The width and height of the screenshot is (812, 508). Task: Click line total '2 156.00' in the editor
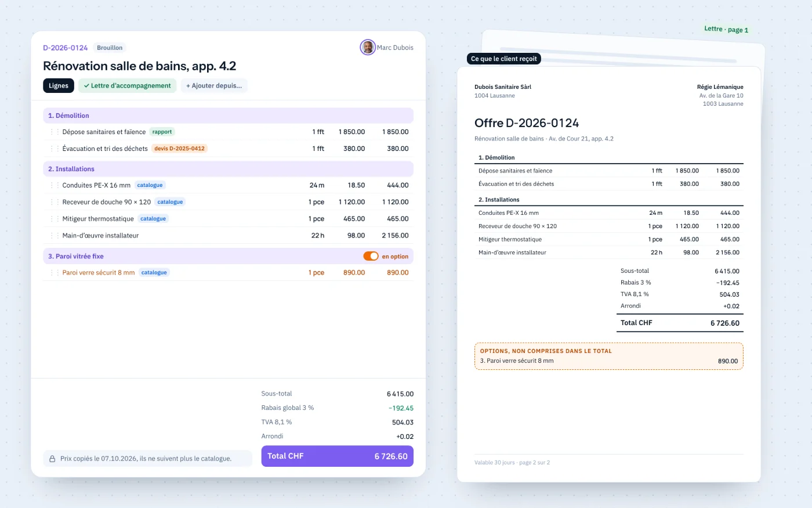click(x=395, y=236)
